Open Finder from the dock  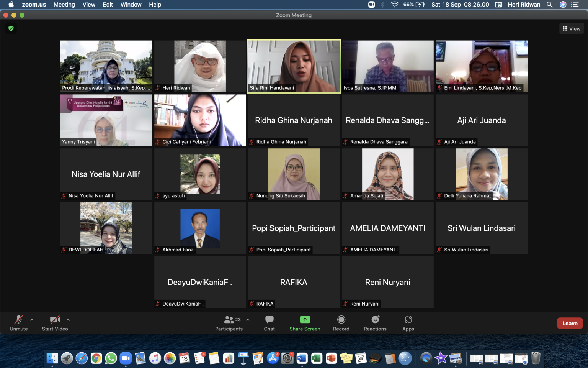52,358
